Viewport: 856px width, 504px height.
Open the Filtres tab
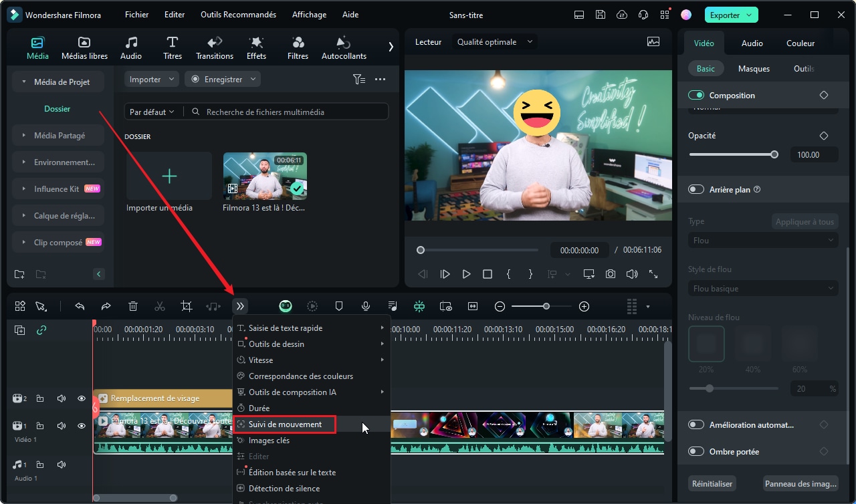298,48
